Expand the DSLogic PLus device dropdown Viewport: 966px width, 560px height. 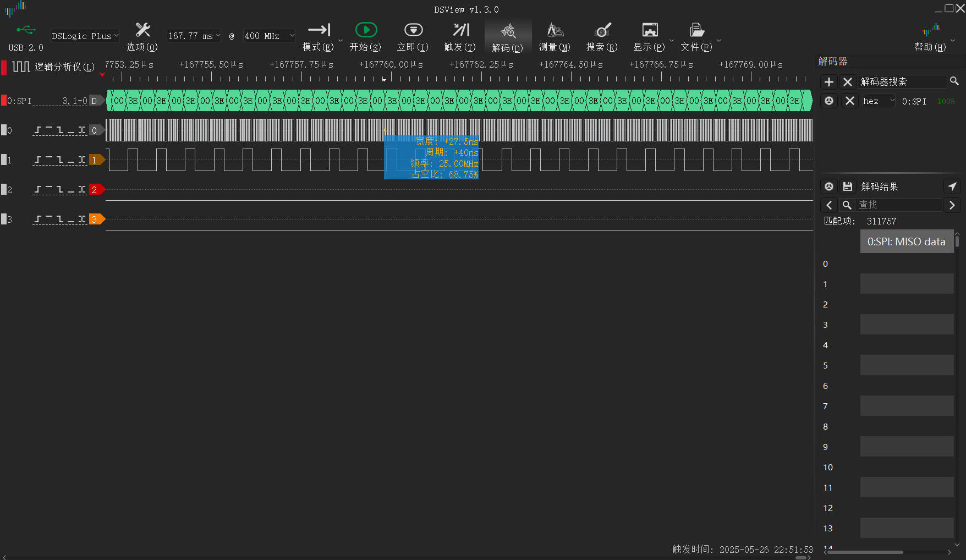click(x=85, y=36)
